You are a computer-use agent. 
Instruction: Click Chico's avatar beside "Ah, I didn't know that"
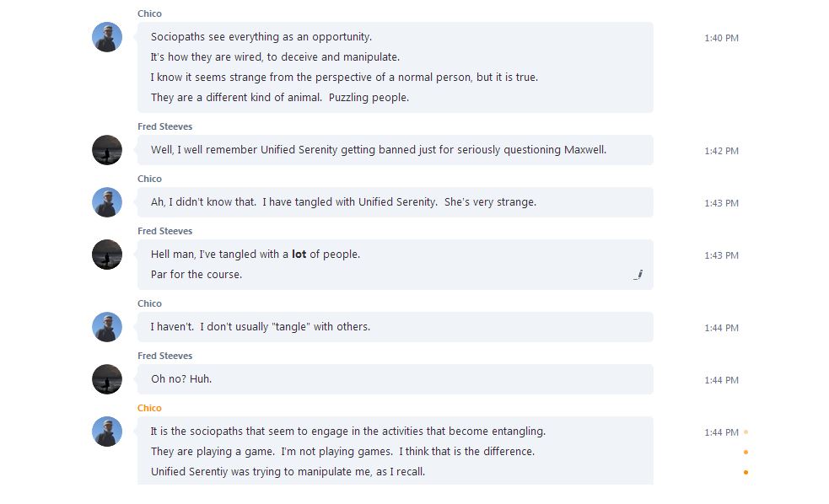pos(107,202)
